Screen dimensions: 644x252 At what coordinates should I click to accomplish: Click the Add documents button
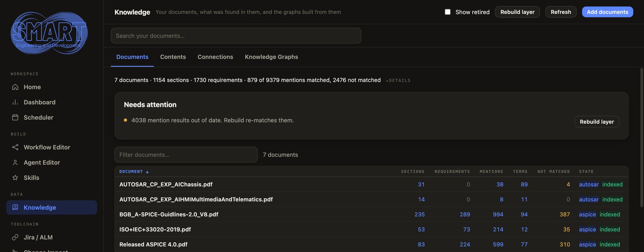608,12
